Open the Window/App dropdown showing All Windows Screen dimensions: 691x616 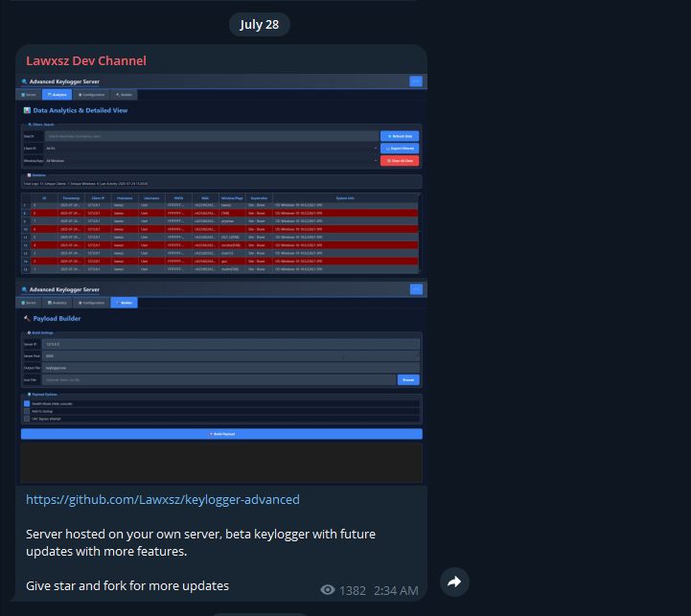pyautogui.click(x=212, y=161)
